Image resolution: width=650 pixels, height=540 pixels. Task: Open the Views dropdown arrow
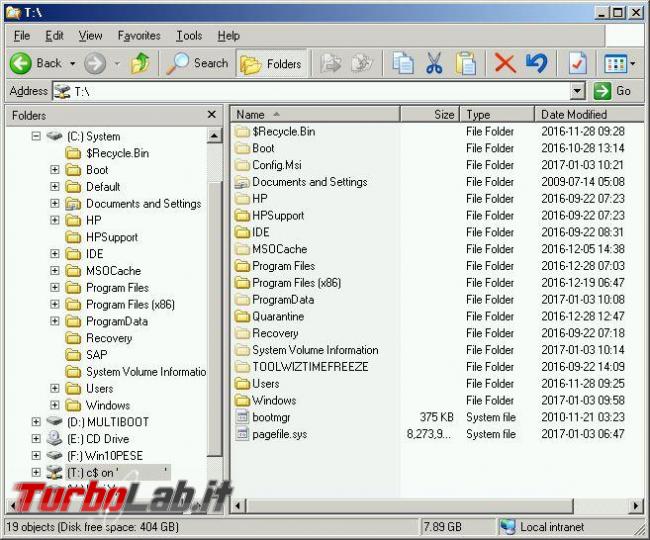point(633,64)
